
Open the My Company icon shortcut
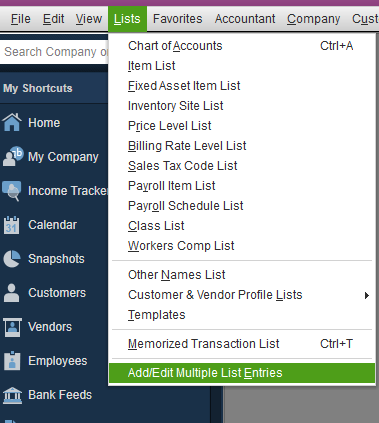click(x=13, y=156)
